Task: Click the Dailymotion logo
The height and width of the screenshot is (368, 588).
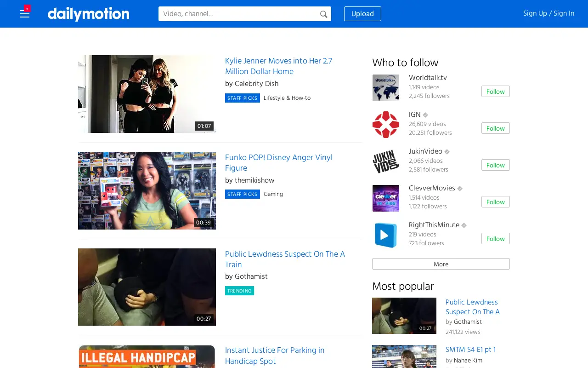Action: click(x=88, y=14)
